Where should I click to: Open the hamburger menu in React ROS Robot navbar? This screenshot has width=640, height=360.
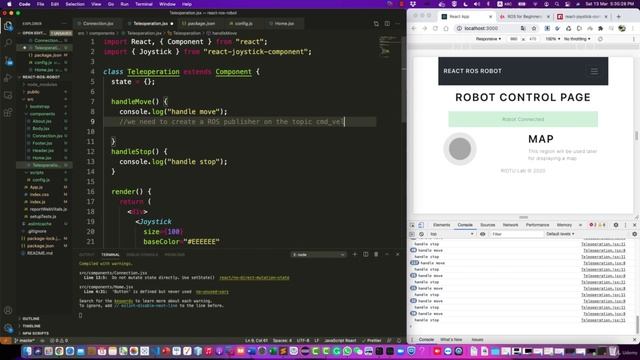(x=594, y=71)
